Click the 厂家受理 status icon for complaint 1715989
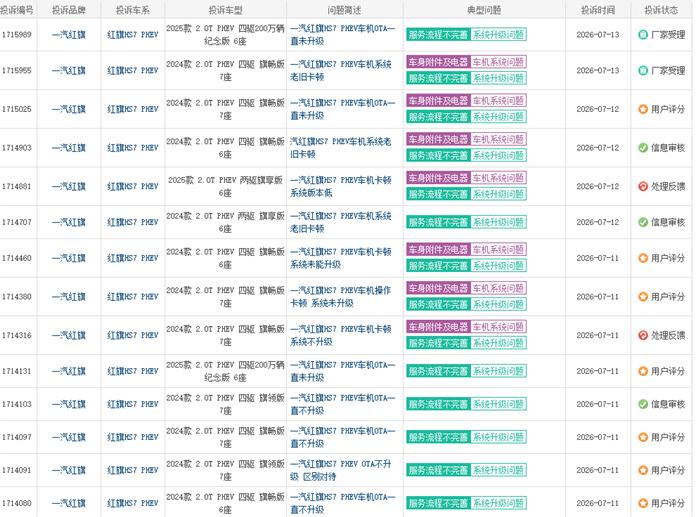Viewport: 700px width, 517px height. (643, 34)
